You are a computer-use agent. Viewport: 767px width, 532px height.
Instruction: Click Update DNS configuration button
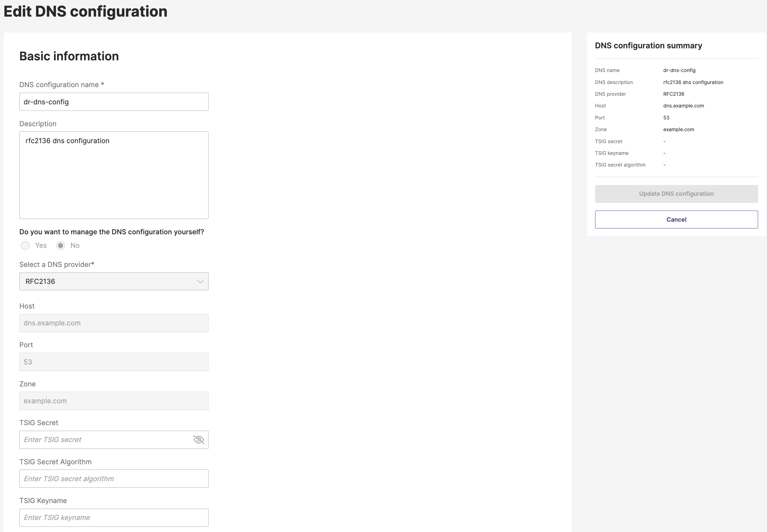pos(676,194)
